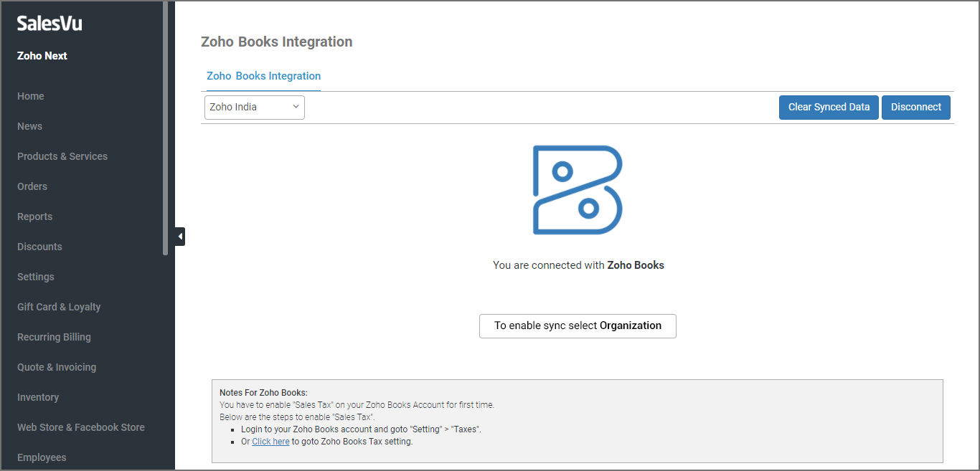Open Home in the sidebar
The height and width of the screenshot is (471, 980).
point(31,96)
